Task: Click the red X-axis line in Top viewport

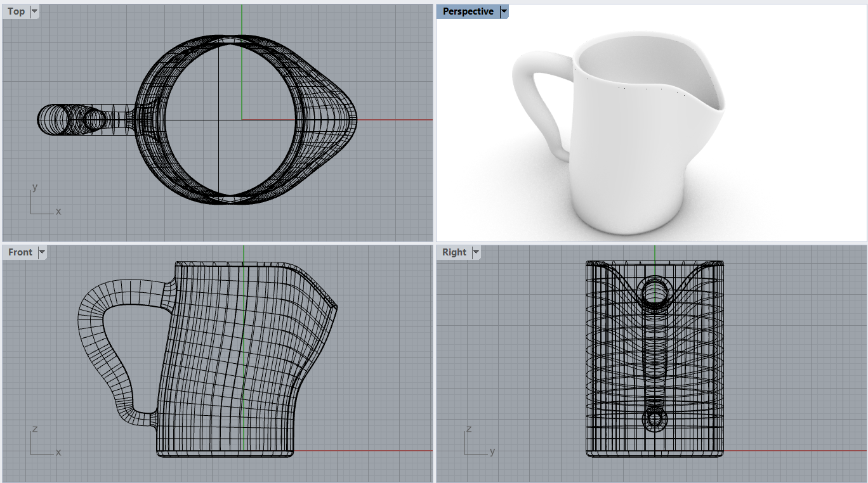Action: coord(393,119)
